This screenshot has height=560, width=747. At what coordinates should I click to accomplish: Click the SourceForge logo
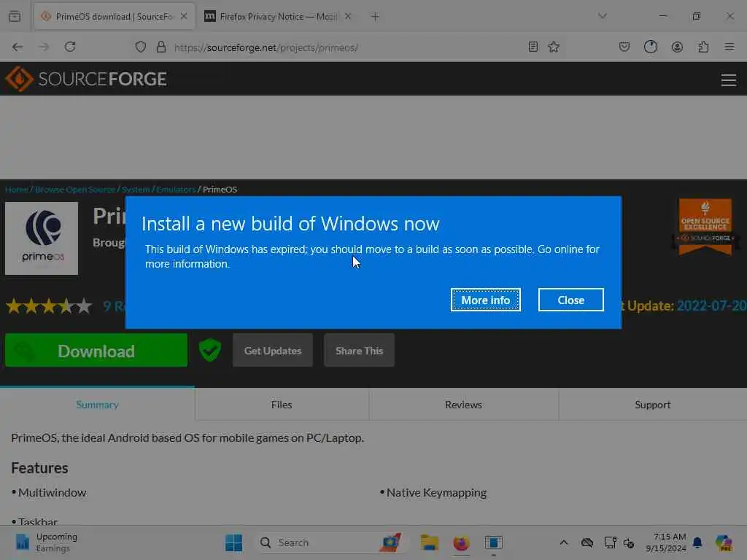coord(86,79)
